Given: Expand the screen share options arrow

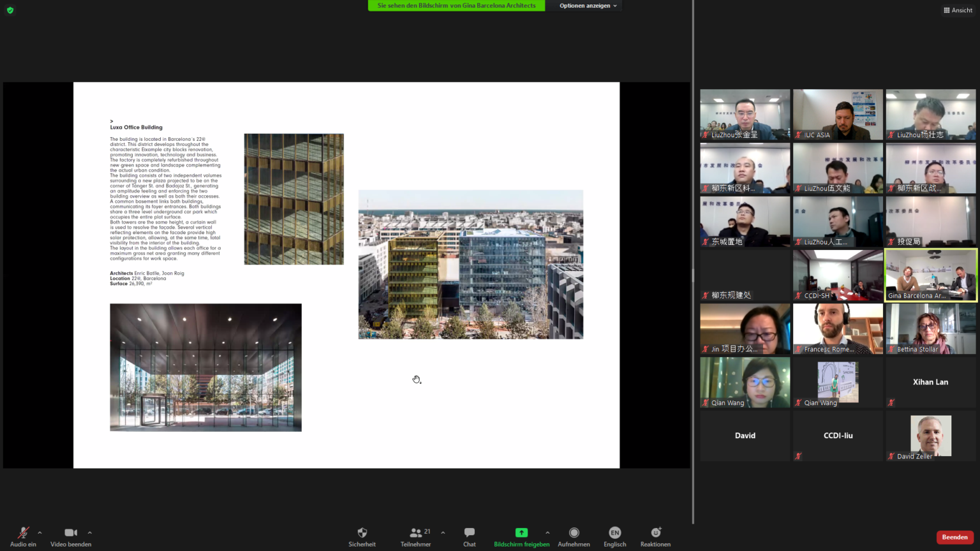Looking at the screenshot, I should pos(547,533).
